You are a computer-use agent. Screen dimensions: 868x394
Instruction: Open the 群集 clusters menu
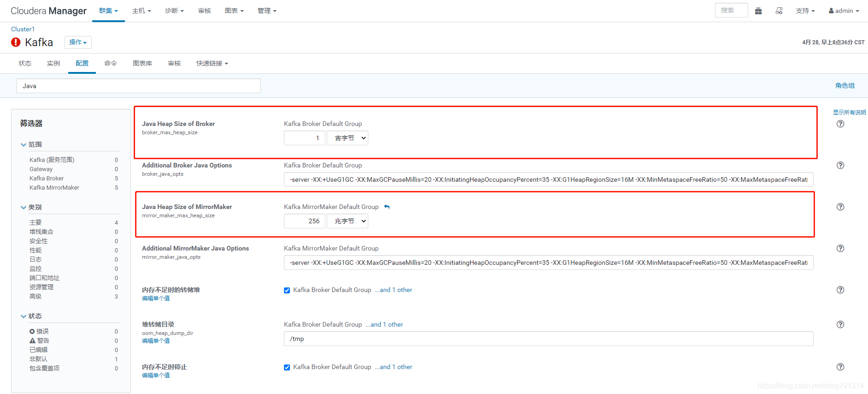(x=108, y=11)
